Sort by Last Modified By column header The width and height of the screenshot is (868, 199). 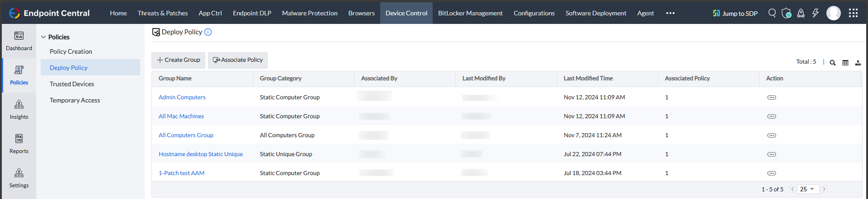[484, 79]
